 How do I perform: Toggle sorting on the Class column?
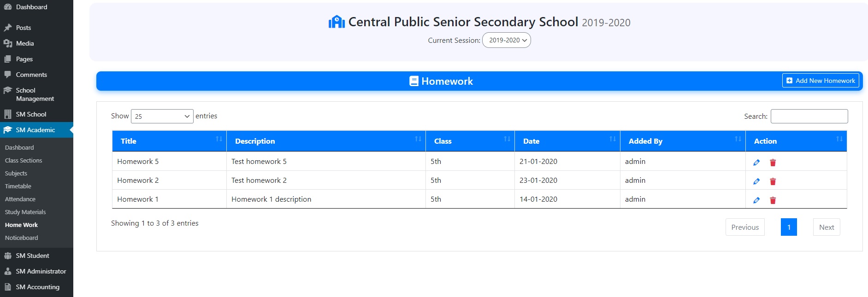click(x=470, y=141)
